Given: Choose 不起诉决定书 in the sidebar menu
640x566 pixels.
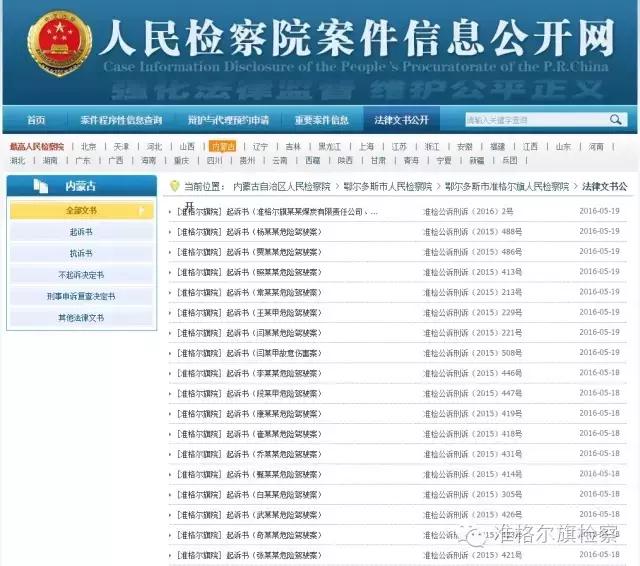Looking at the screenshot, I should 82,275.
